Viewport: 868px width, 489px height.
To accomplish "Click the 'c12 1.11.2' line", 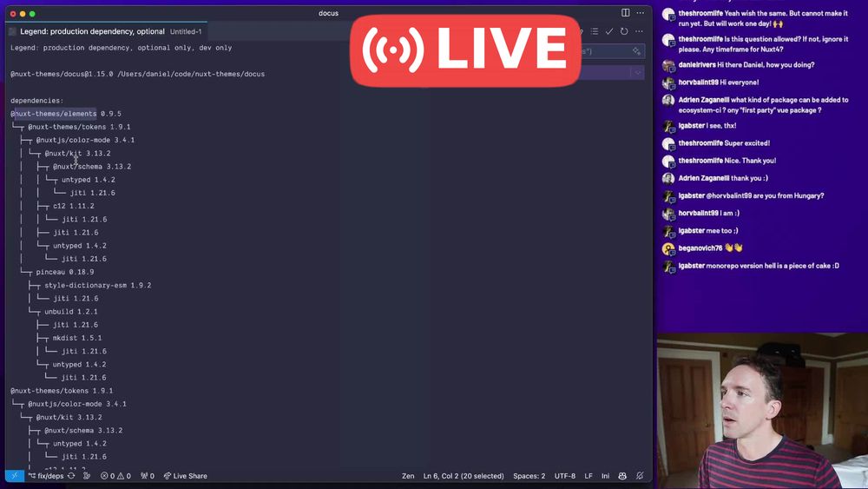I will pos(74,206).
